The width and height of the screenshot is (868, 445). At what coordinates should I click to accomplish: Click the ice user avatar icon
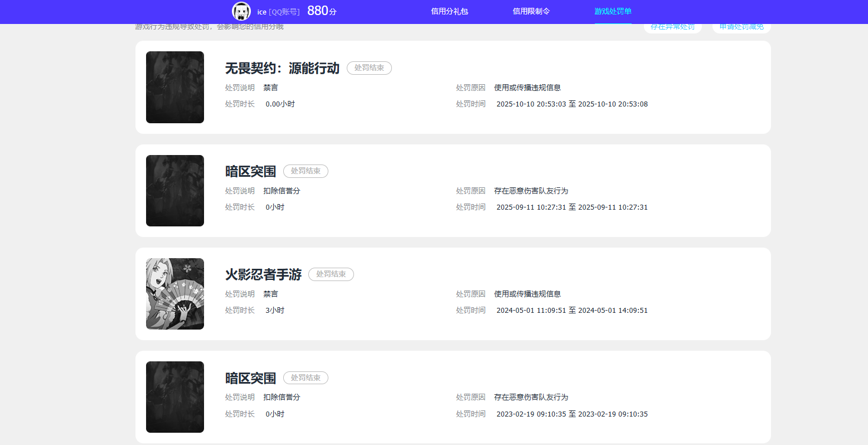pyautogui.click(x=241, y=11)
